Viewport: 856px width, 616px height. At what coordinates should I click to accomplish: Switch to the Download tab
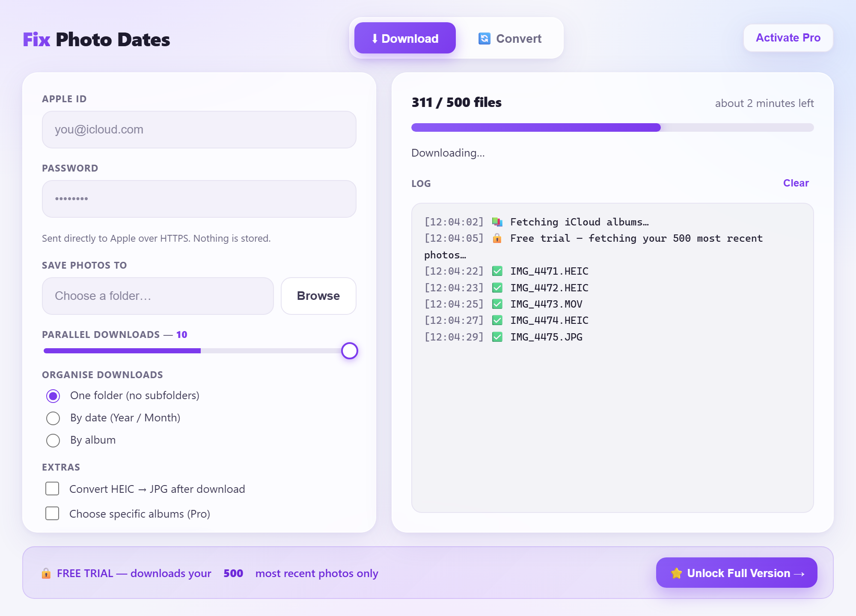pyautogui.click(x=405, y=38)
